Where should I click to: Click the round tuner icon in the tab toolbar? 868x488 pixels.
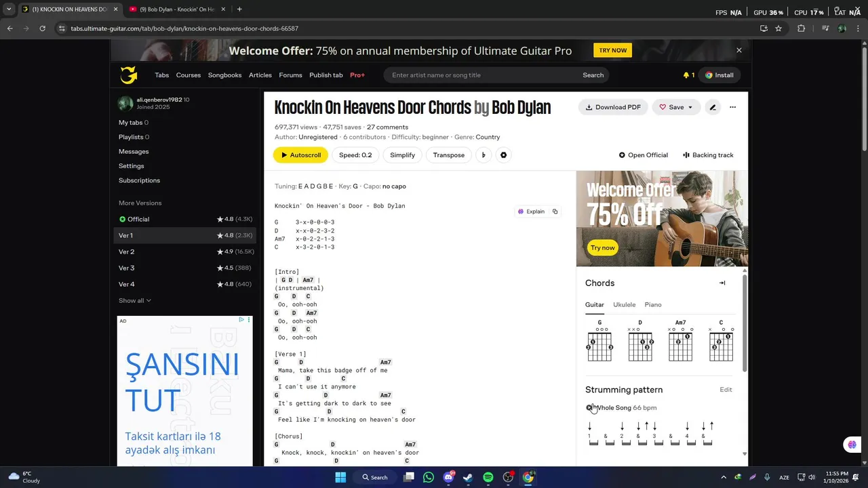point(503,155)
